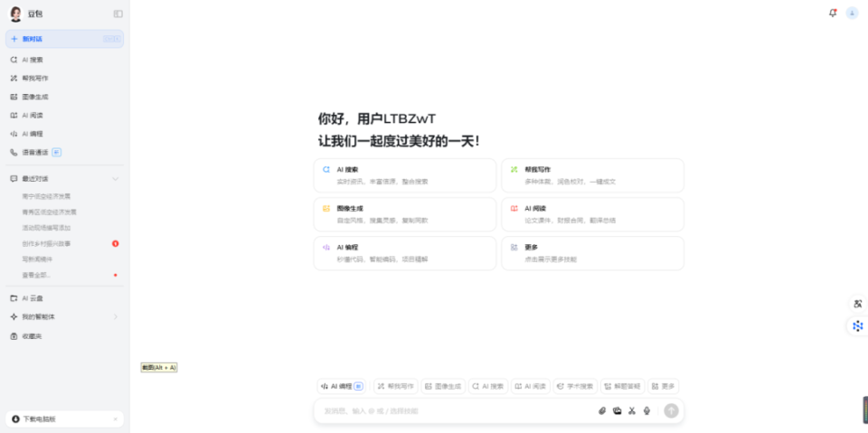Open 图像生成 in the left sidebar
The image size is (868, 433).
[65, 97]
